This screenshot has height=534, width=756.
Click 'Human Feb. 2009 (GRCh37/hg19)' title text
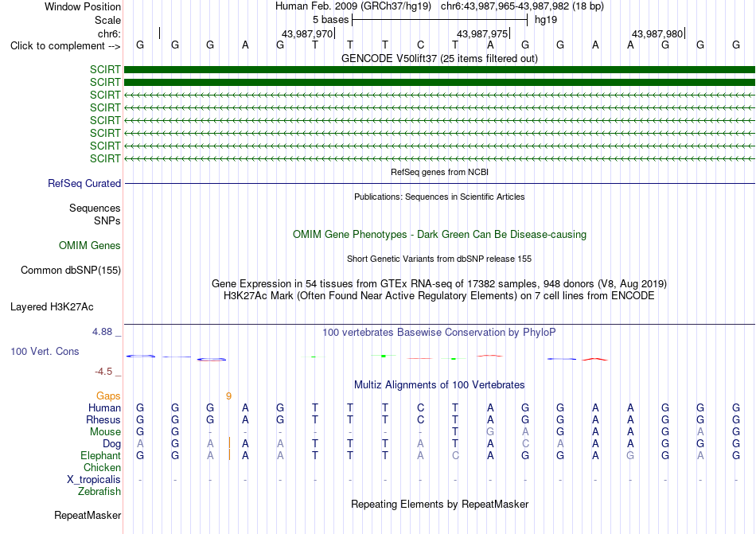point(353,6)
